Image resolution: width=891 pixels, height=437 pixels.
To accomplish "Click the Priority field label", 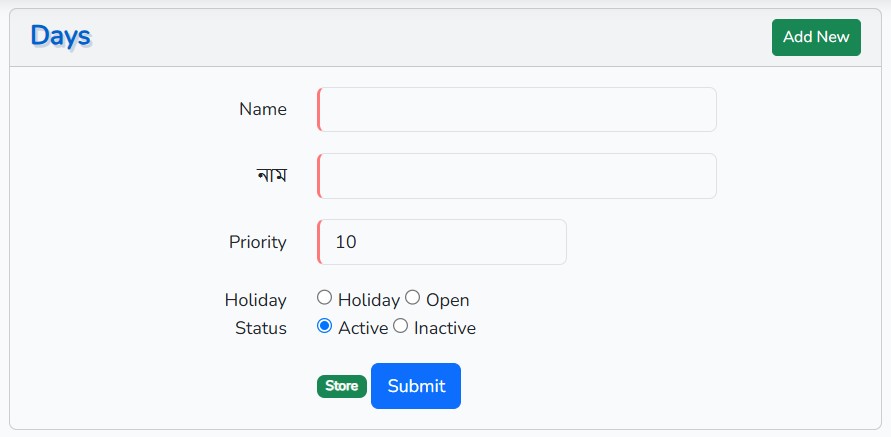I will point(258,242).
